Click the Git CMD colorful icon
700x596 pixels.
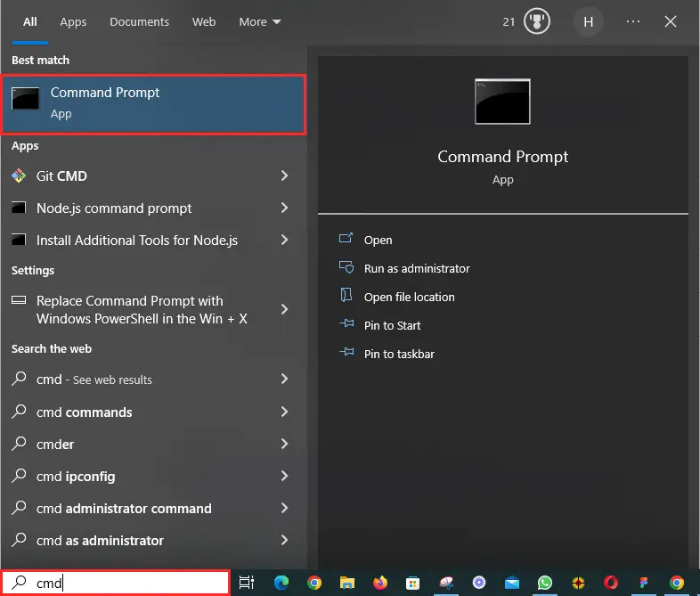pos(19,176)
